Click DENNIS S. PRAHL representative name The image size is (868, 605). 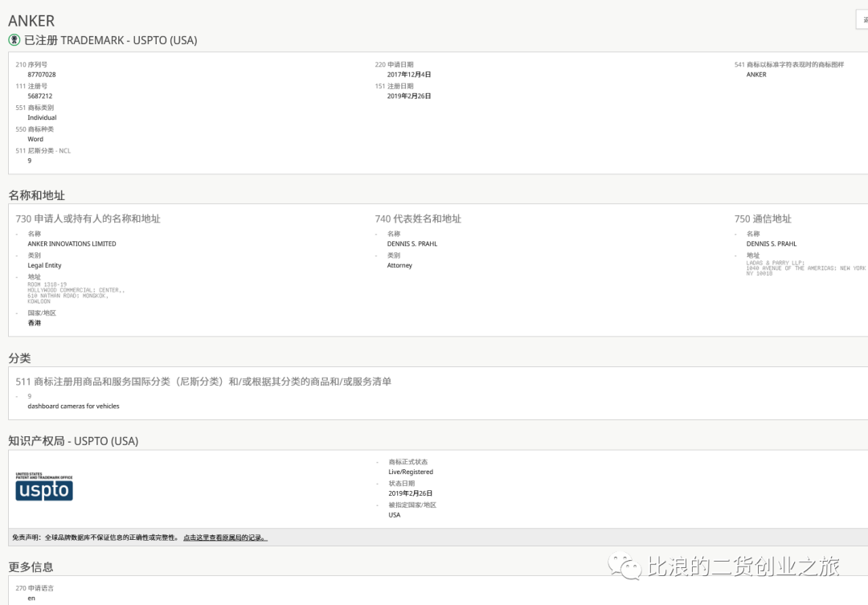click(411, 244)
